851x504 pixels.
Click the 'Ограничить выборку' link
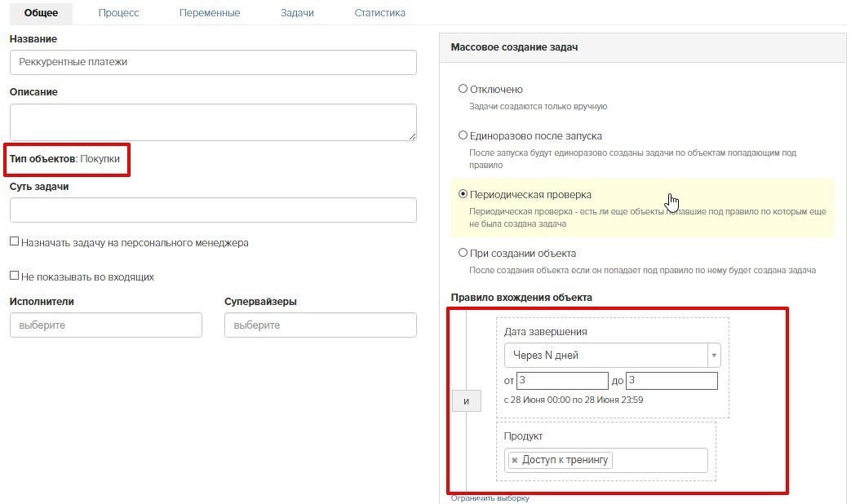pos(490,498)
